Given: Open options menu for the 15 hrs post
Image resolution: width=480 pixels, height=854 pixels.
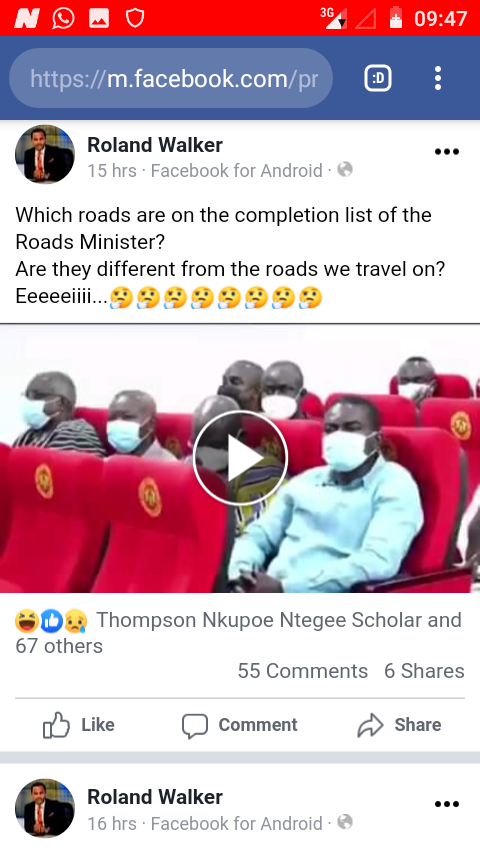Looking at the screenshot, I should pyautogui.click(x=447, y=152).
